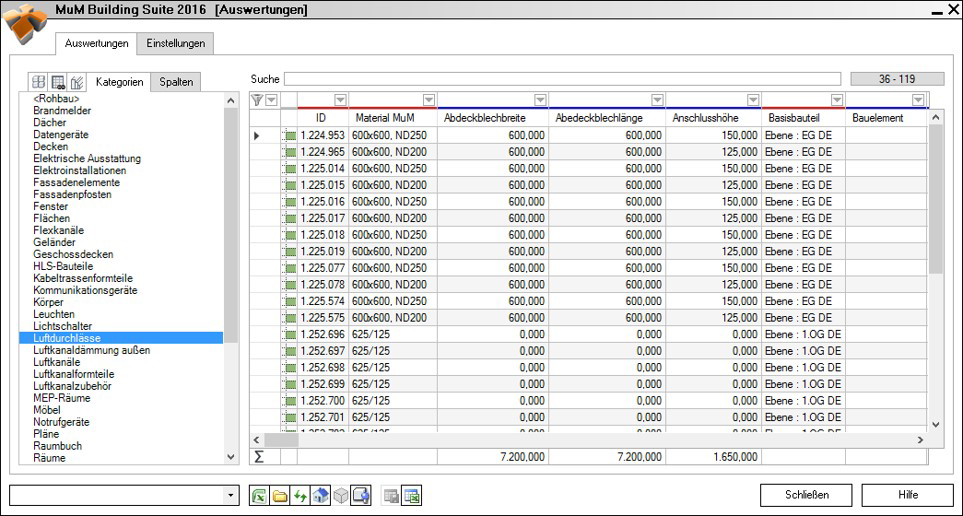Click the green element icon of row 1.252.698

tap(289, 368)
